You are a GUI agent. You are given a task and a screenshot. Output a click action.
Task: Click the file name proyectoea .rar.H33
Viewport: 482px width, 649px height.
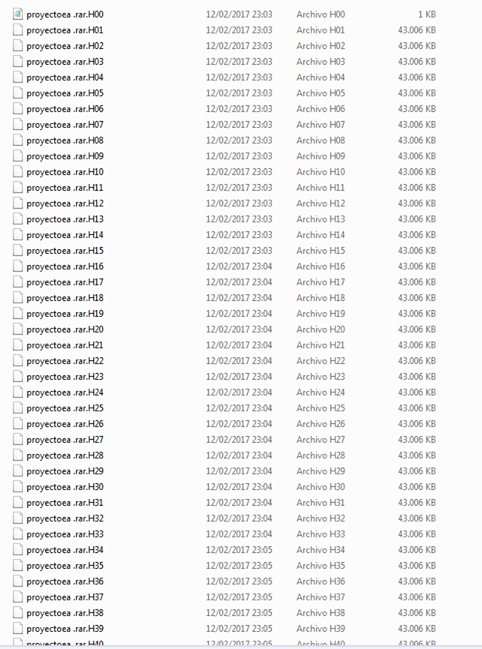point(65,534)
